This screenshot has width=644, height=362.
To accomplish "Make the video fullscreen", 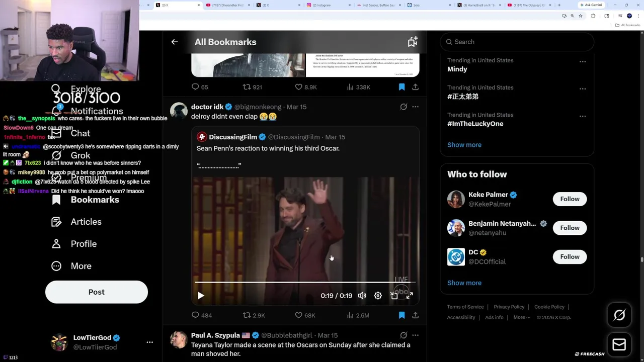I will point(410,296).
